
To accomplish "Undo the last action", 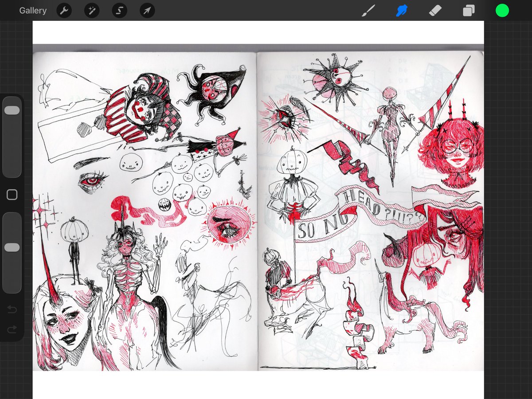I will (x=12, y=309).
